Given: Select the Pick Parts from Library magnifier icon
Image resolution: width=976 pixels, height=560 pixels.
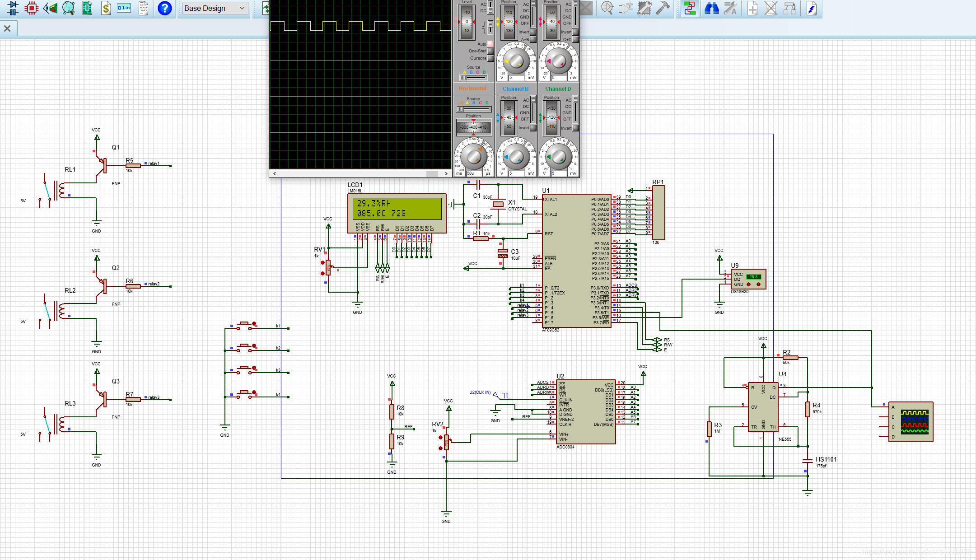Looking at the screenshot, I should click(x=607, y=8).
